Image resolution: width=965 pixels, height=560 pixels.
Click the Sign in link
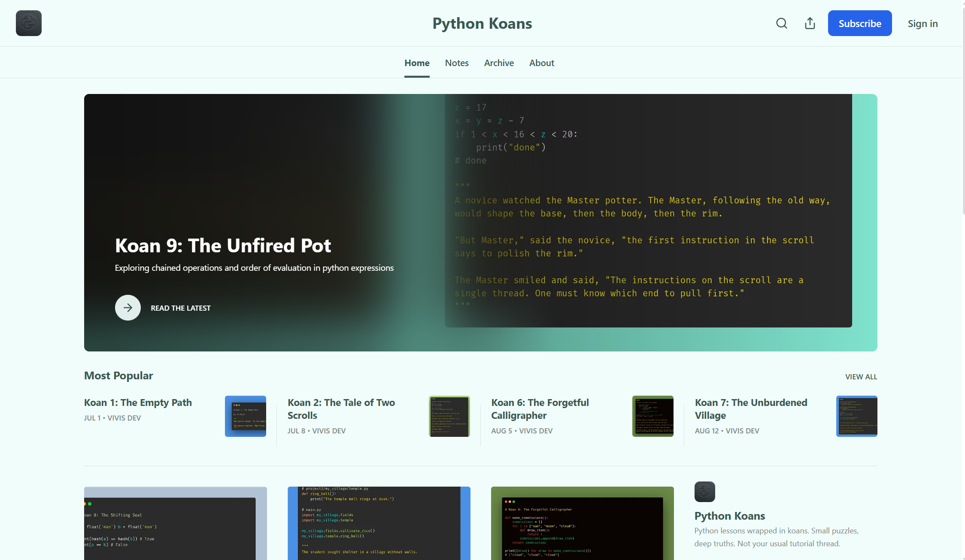(923, 24)
